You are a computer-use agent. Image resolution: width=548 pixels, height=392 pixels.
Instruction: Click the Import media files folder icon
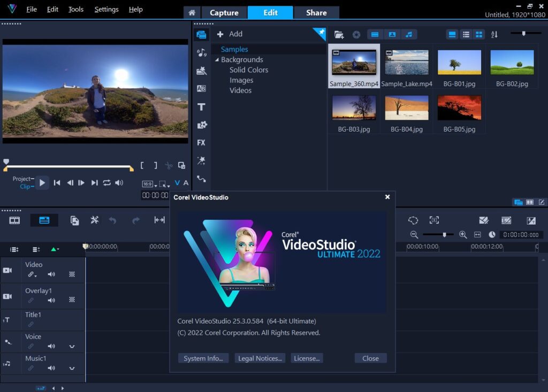tap(339, 34)
